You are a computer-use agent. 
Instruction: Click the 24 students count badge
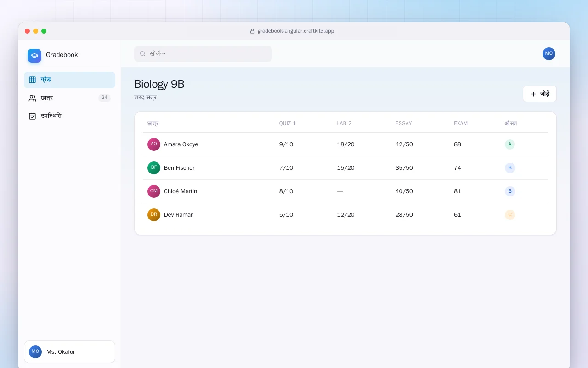[104, 98]
